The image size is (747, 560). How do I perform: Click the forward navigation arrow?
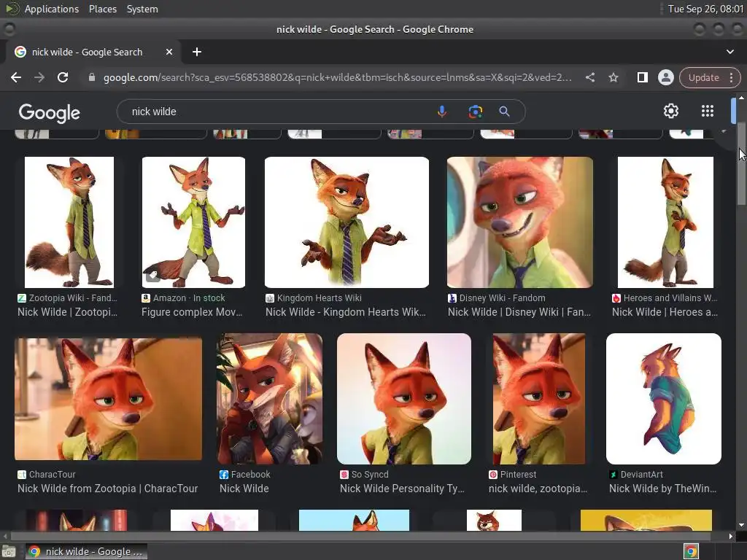(x=39, y=77)
